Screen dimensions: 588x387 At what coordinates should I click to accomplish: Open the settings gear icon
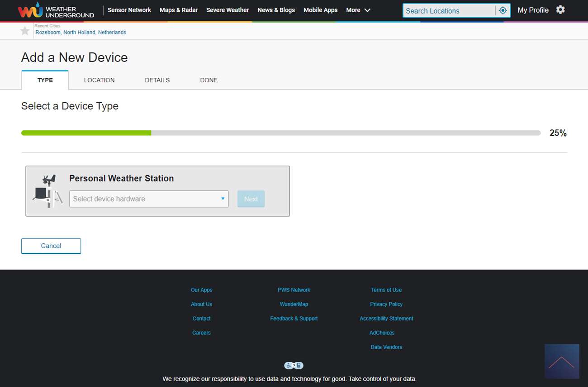(x=560, y=10)
